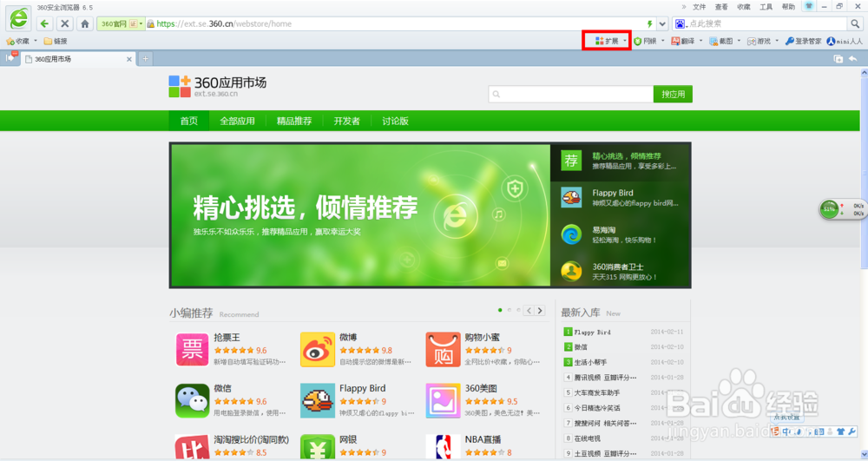Select the 全部应用 navigation tab
Viewport: 868px width, 461px height.
[238, 121]
